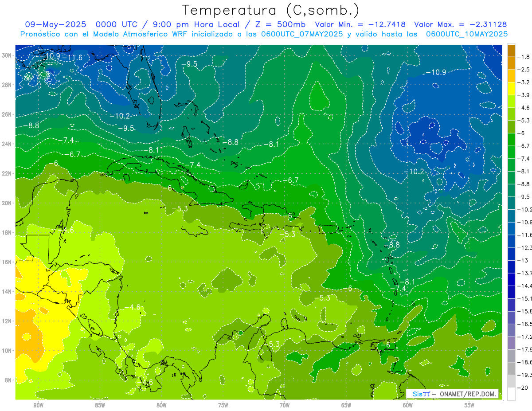Click the SisTT ONAMET/REP.DOM. logo box

(452, 393)
